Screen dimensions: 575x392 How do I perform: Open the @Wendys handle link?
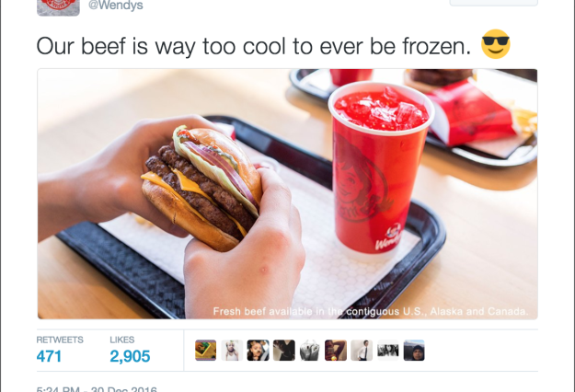tap(116, 6)
